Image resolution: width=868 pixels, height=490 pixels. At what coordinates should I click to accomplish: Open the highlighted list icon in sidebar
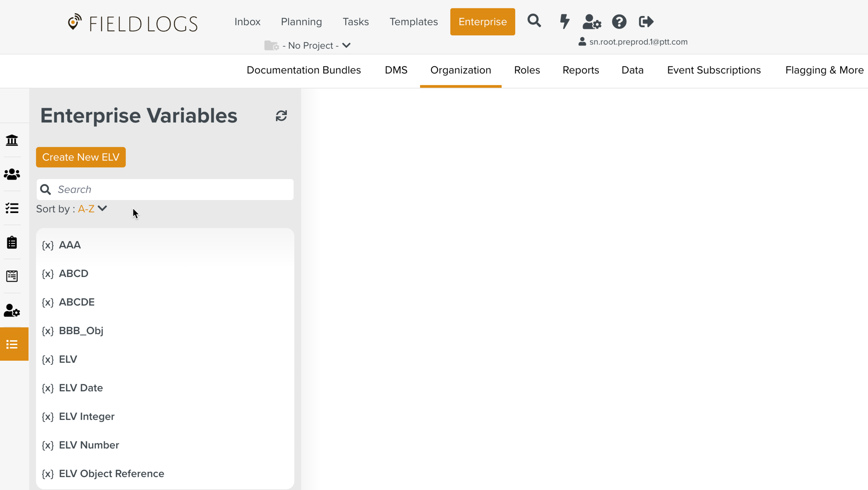(x=12, y=344)
